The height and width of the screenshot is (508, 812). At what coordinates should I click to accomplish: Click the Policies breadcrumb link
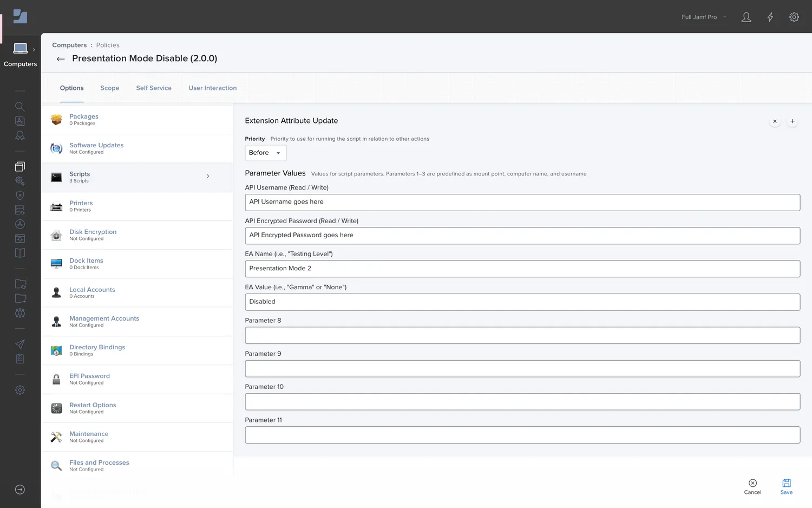[108, 45]
